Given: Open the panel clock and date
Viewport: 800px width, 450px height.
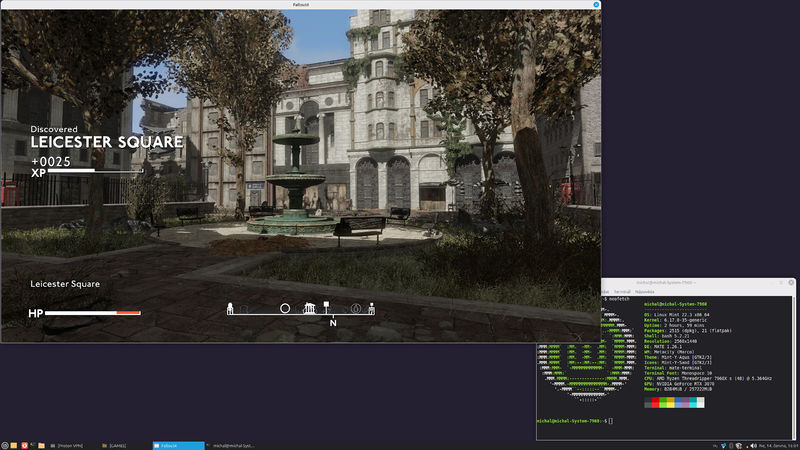Looking at the screenshot, I should click(779, 446).
